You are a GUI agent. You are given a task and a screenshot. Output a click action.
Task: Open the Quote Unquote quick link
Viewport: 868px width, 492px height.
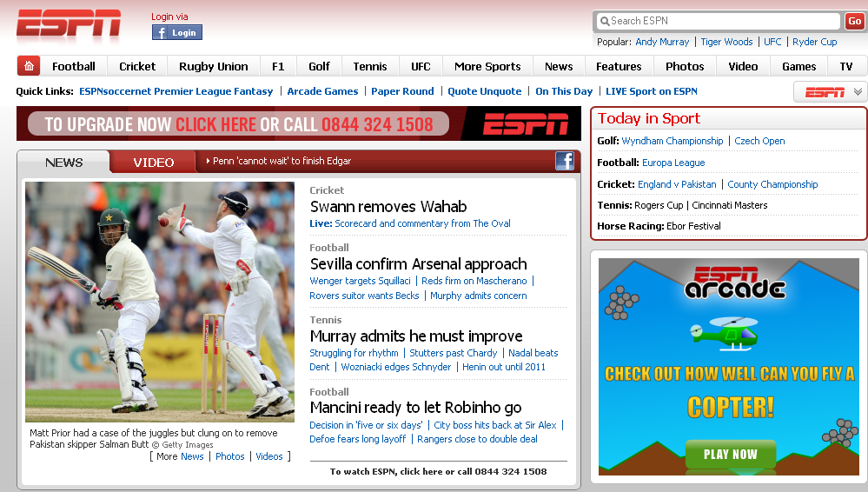[x=484, y=91]
